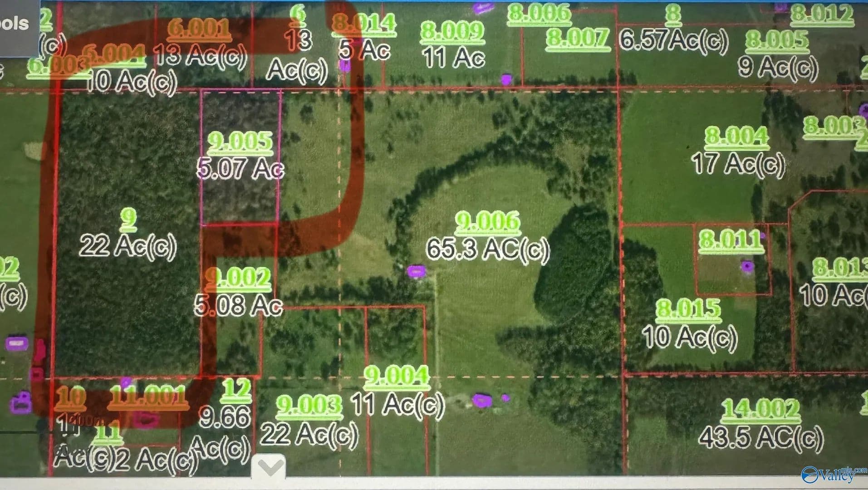Screen dimensions: 868x490
Task: Click the purple building marker in parcel 9.006
Action: 416,271
